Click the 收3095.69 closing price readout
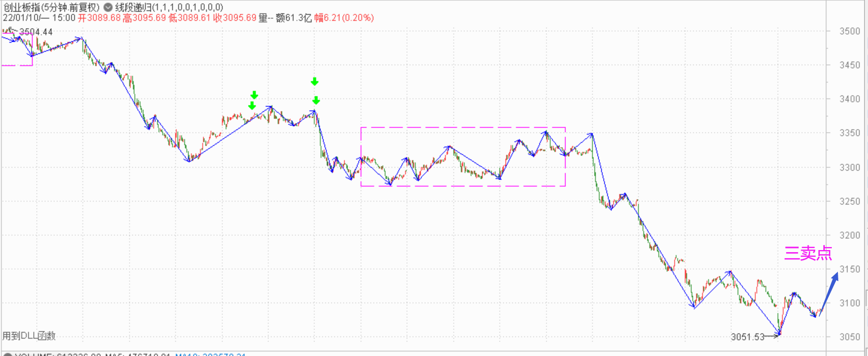868x356 pixels. tap(235, 18)
